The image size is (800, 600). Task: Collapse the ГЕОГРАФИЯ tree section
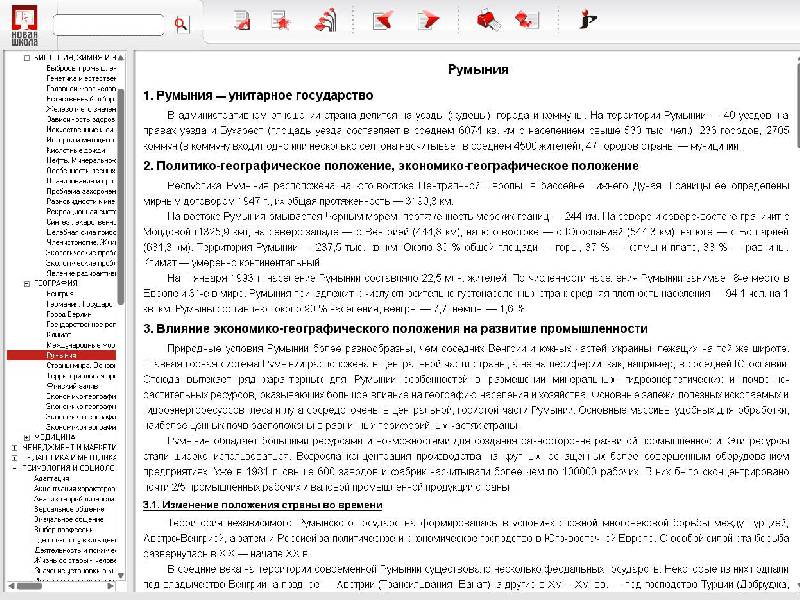coord(27,283)
